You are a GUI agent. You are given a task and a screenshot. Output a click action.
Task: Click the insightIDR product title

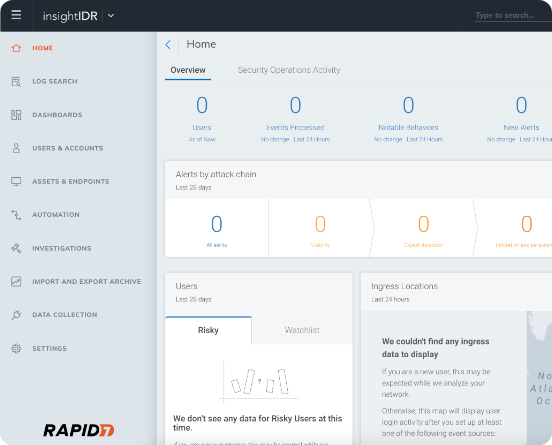(x=70, y=16)
